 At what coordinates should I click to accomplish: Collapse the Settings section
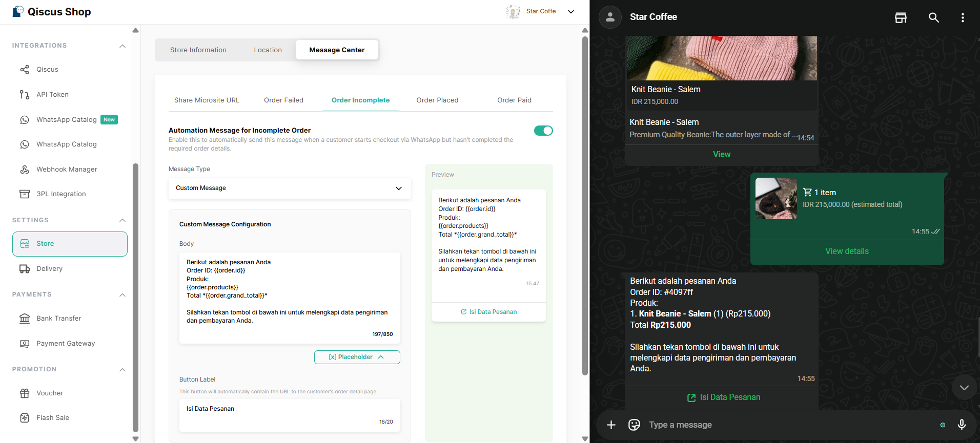(122, 220)
